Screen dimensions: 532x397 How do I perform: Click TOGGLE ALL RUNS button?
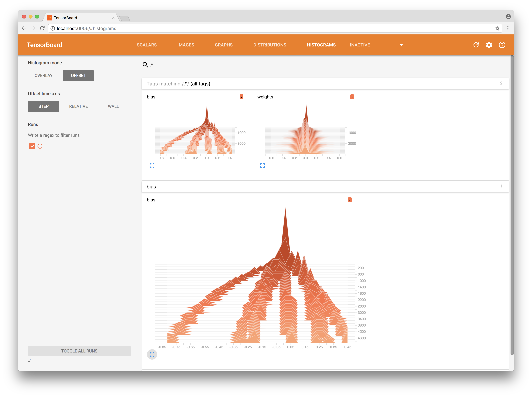click(x=79, y=351)
